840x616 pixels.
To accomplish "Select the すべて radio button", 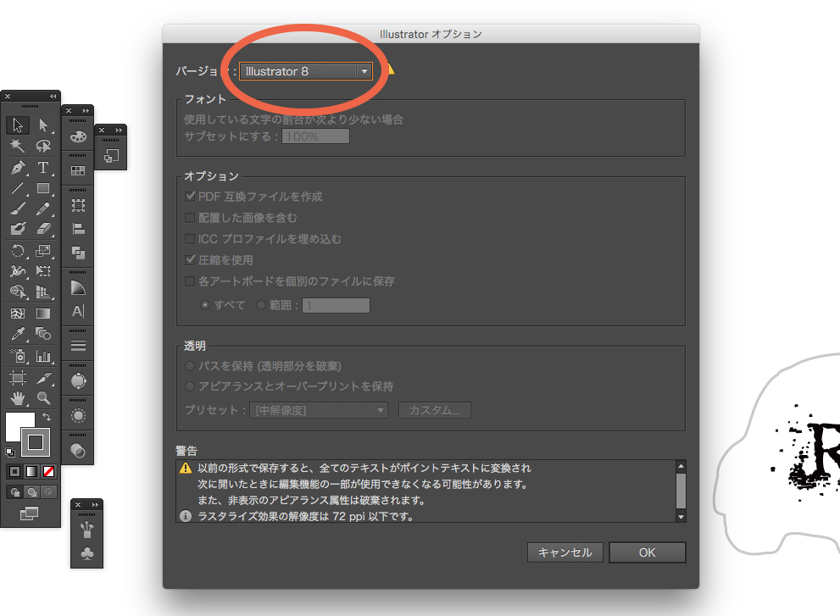I will point(204,305).
